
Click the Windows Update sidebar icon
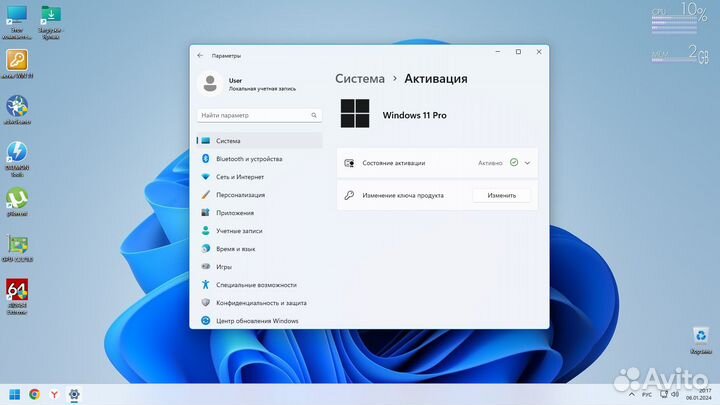[205, 321]
